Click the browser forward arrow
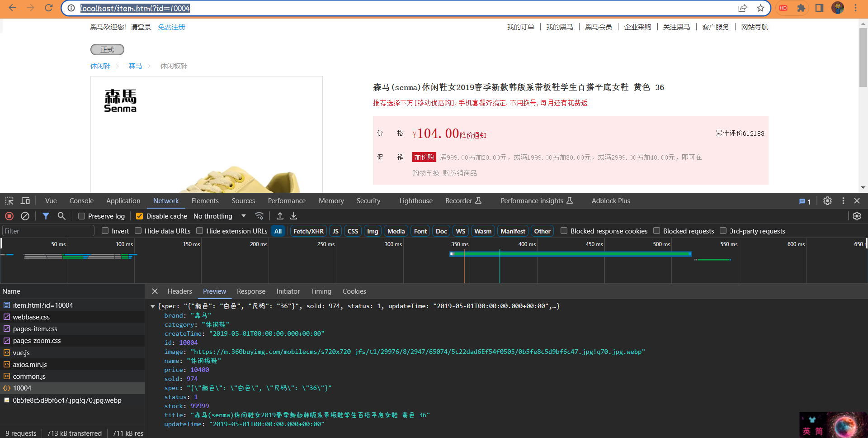Screen dimensions: 868x438 tap(30, 8)
